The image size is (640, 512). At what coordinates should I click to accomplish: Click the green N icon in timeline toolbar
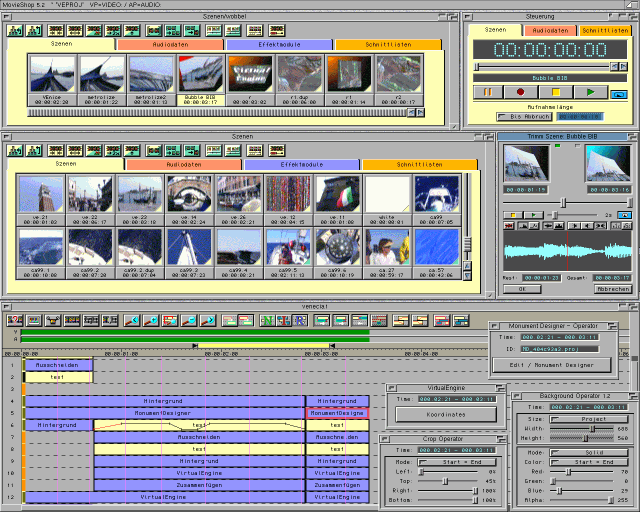pos(267,321)
